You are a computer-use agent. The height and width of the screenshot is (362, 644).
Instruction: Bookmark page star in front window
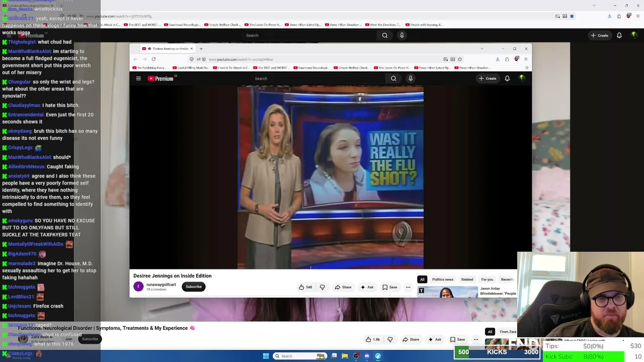460,59
